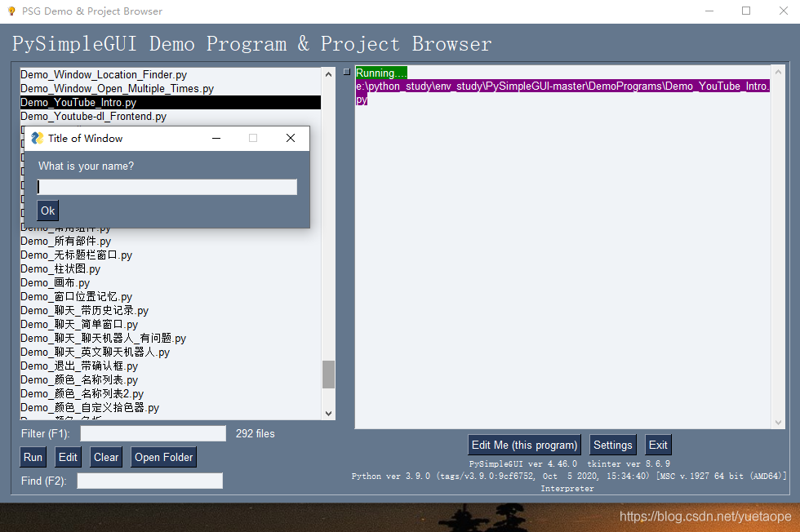800x532 pixels.
Task: Select Demo_Youtube-dl_Frontend.py
Action: 171,117
